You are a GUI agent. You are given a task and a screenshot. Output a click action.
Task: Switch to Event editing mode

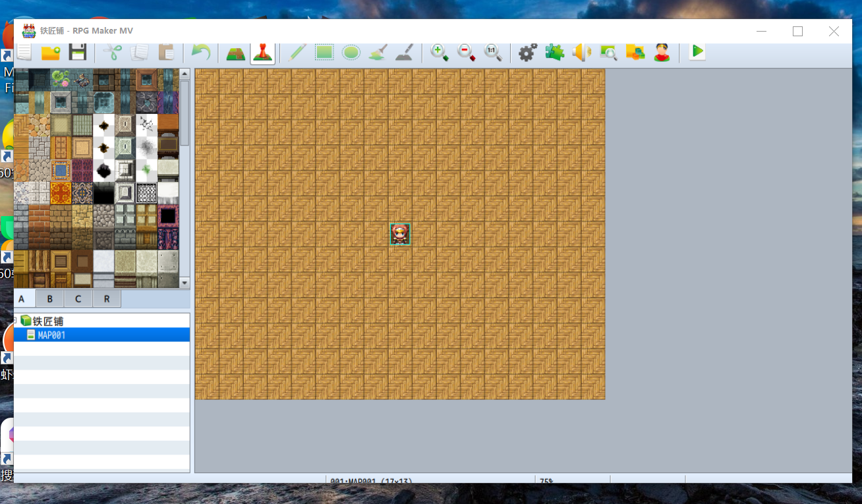click(262, 52)
